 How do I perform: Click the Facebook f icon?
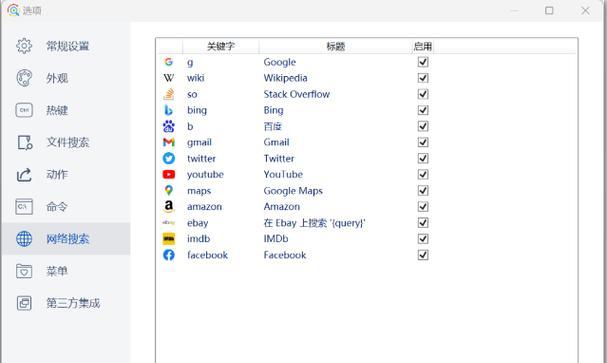click(x=168, y=255)
